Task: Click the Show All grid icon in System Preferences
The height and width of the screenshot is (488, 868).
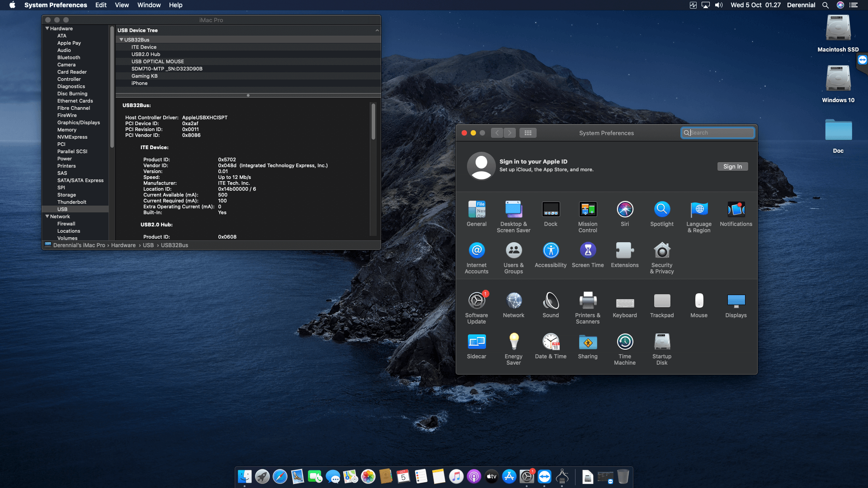Action: [528, 132]
